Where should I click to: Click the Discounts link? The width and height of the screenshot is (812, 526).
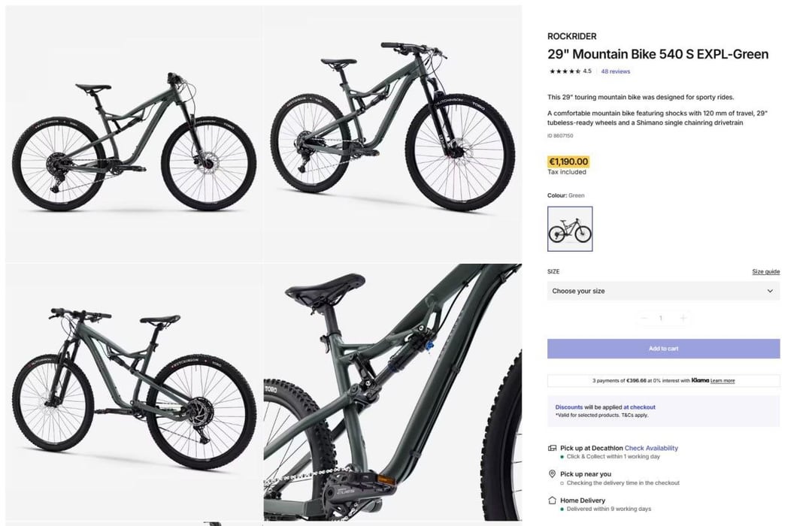569,407
